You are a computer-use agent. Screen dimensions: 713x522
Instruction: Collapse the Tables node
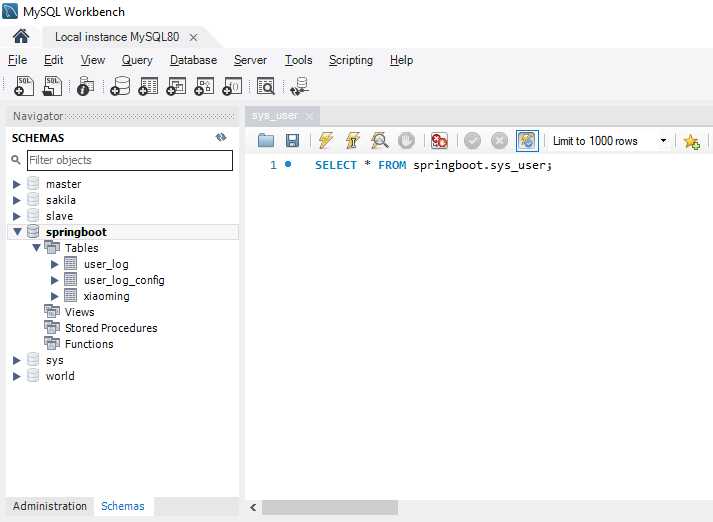click(x=36, y=248)
